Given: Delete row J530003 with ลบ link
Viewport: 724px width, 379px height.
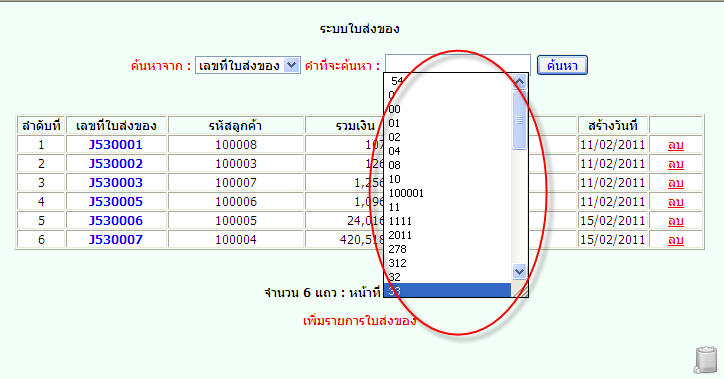Looking at the screenshot, I should coord(676,183).
